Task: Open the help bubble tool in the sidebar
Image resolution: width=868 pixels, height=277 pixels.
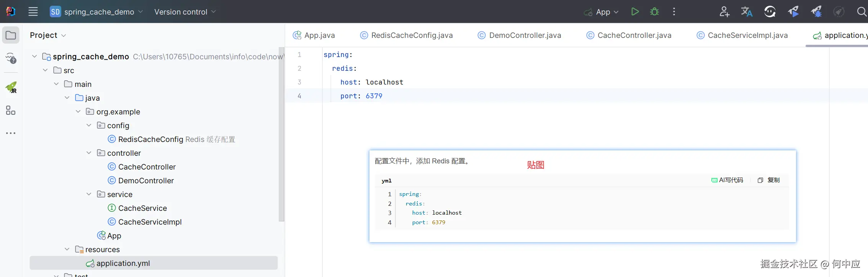Action: [11, 58]
